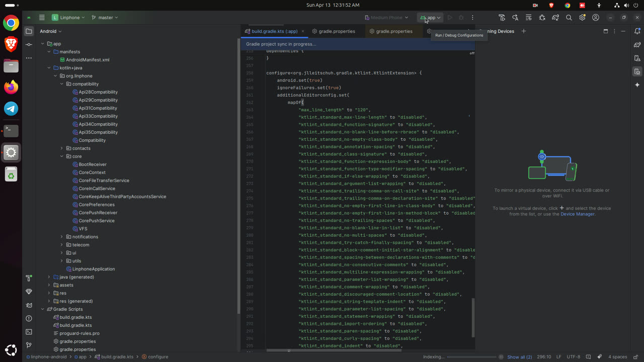
Task: Select CoreContext class in tree
Action: point(92,172)
